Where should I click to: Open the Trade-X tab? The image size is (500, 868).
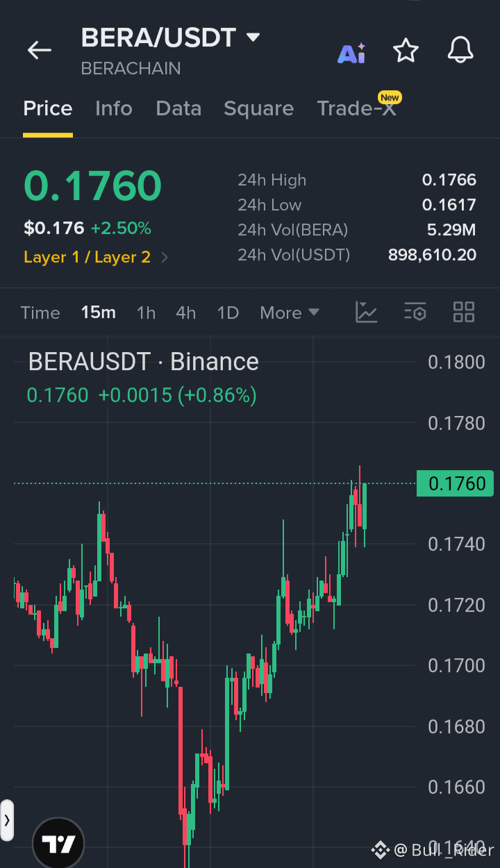point(357,108)
